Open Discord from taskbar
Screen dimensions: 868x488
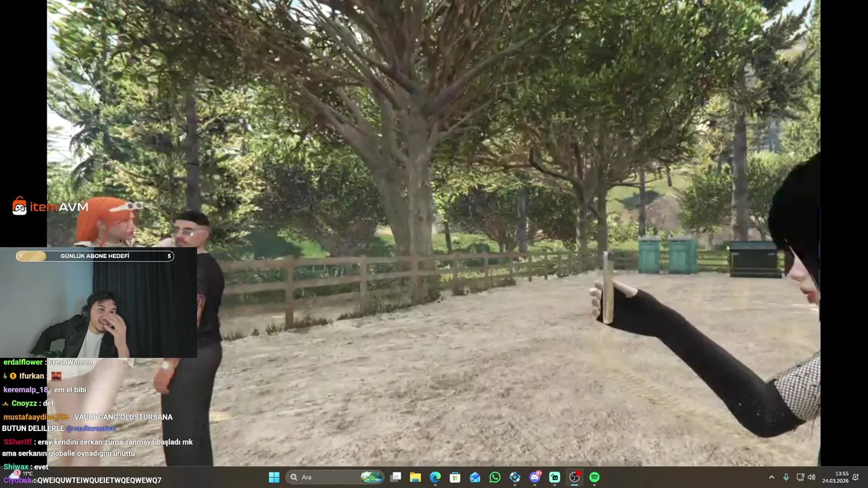pyautogui.click(x=535, y=477)
